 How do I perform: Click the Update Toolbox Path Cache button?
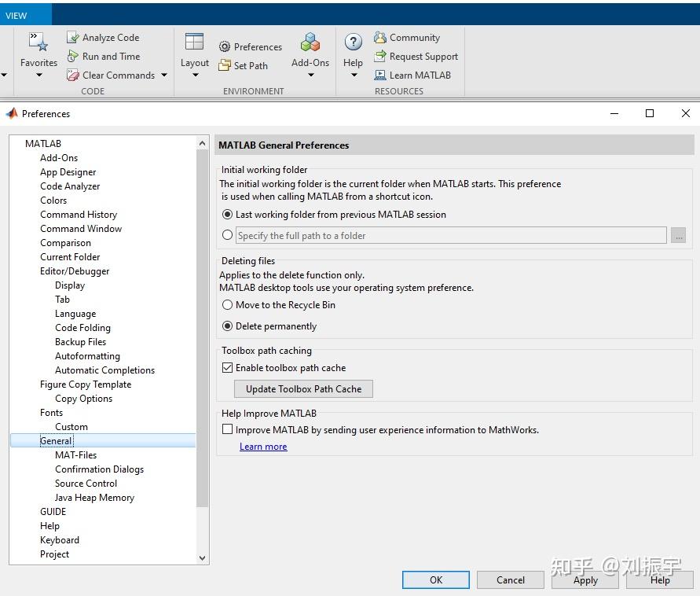click(303, 388)
